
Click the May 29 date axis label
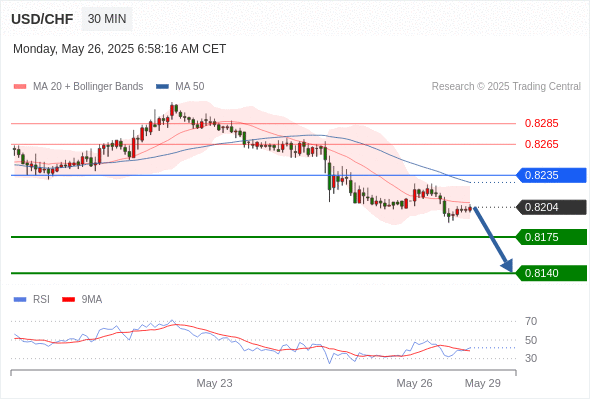point(483,383)
